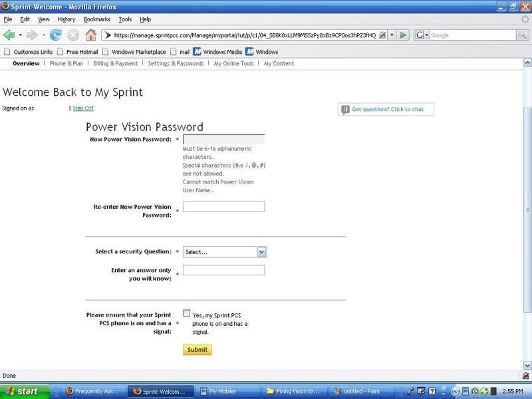Click the Sign Off link
Screen dimensions: 532x399
pyautogui.click(x=83, y=108)
